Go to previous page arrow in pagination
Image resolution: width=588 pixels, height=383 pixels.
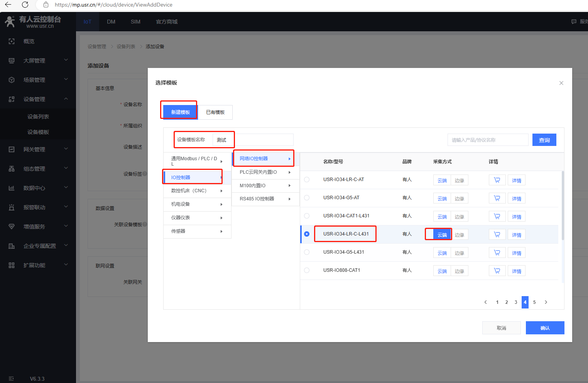tap(486, 302)
